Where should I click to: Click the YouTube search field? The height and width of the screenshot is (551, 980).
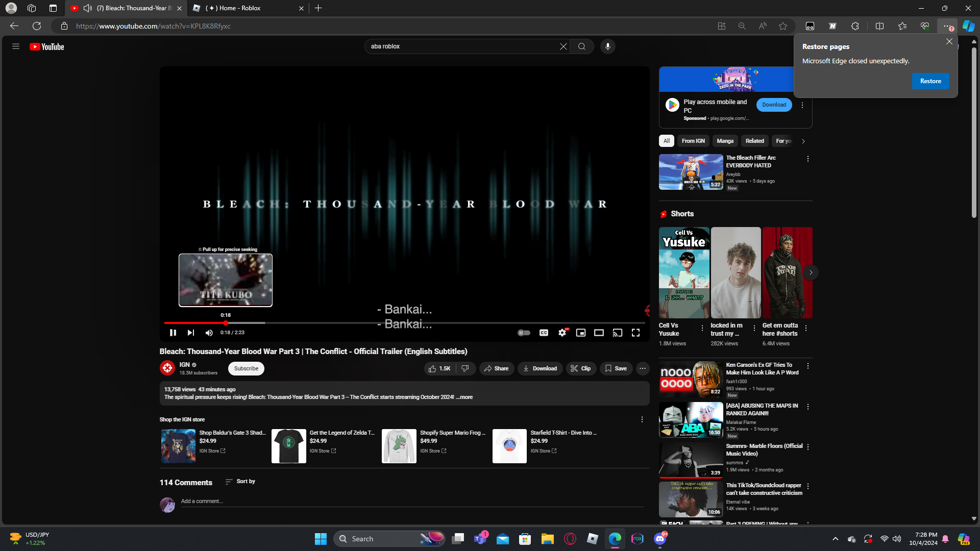tap(462, 46)
